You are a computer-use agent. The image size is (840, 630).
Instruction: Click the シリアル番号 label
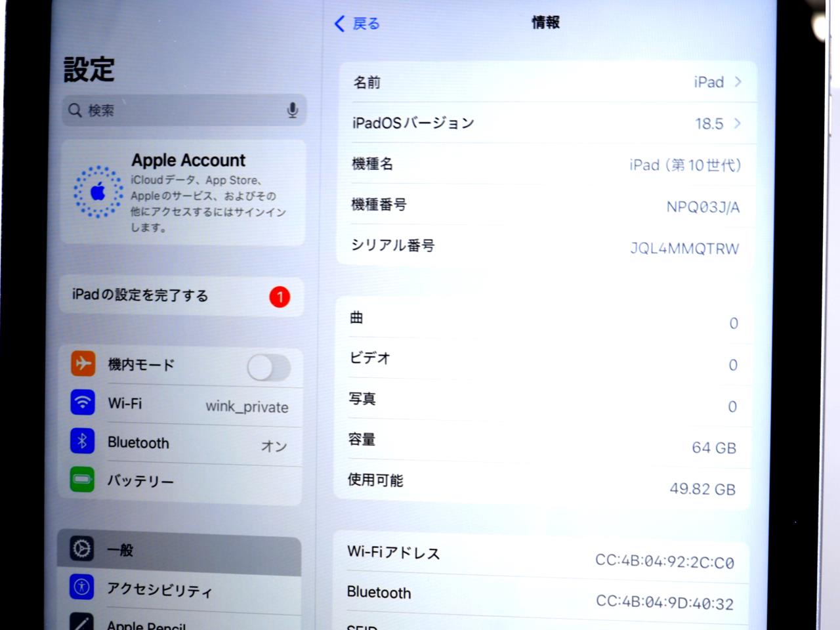click(x=392, y=245)
